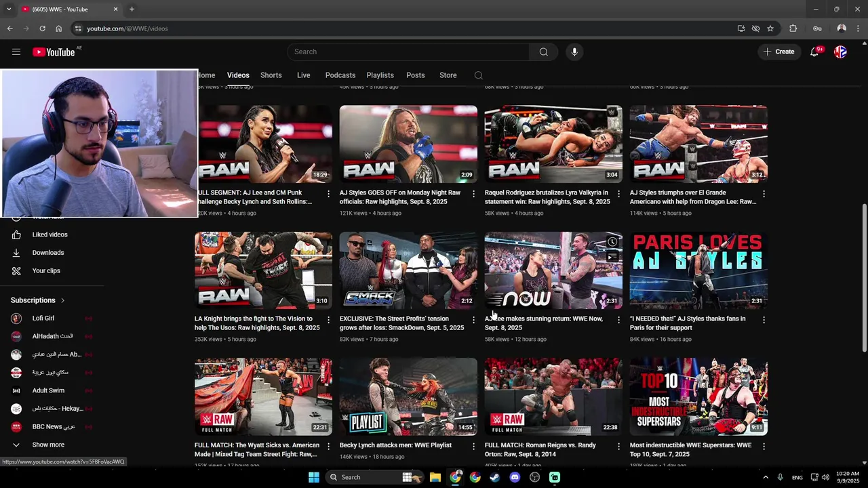The height and width of the screenshot is (488, 868).
Task: Bookmark this page with the star
Action: pyautogui.click(x=770, y=28)
